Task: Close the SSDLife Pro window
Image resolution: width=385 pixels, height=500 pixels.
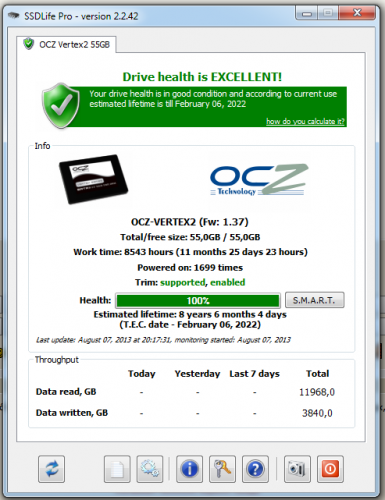Action: click(357, 13)
